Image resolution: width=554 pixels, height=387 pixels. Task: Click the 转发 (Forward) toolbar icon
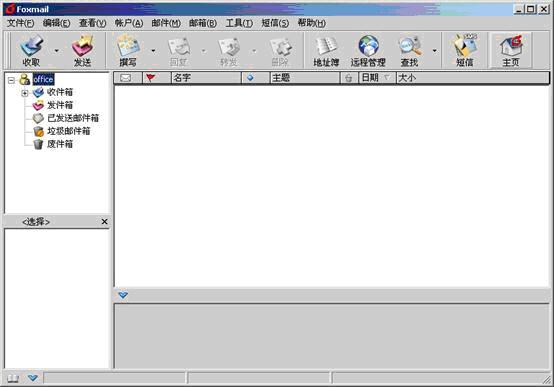[229, 50]
